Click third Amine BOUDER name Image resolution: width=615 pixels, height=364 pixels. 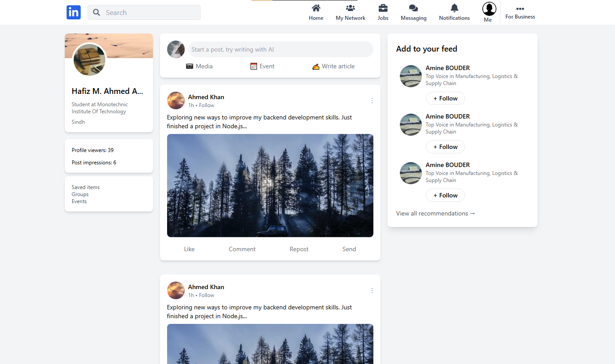click(x=447, y=165)
